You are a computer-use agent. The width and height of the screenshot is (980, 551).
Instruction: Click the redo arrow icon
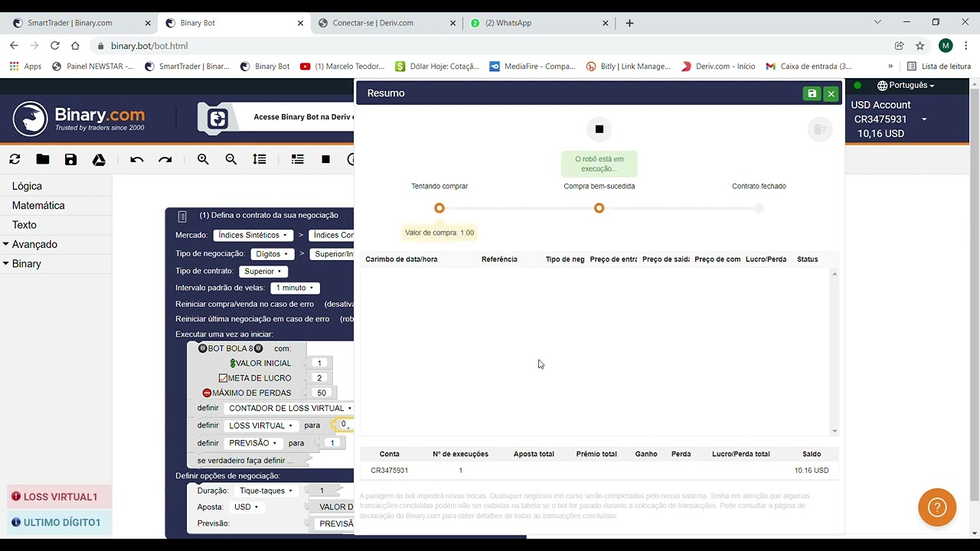pyautogui.click(x=165, y=159)
